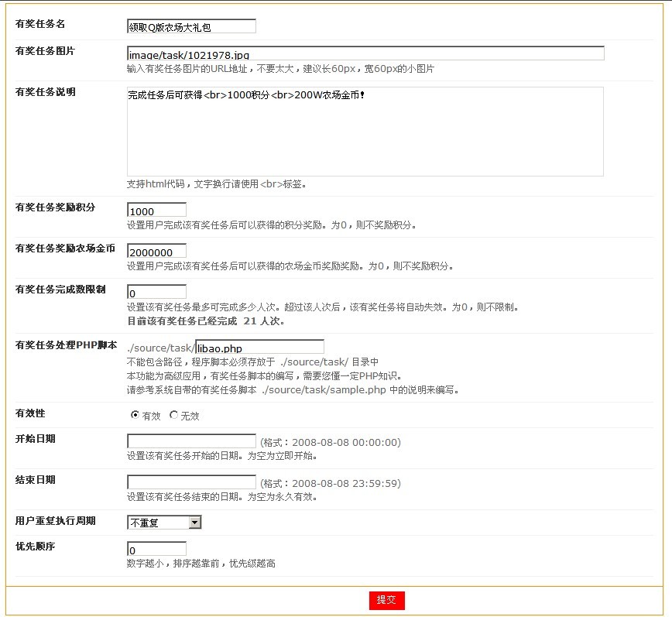Click the 有奖任务图片 URL input field

pyautogui.click(x=365, y=53)
